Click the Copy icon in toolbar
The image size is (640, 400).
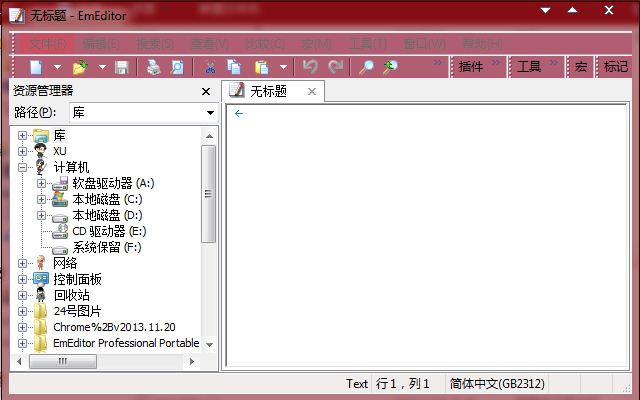pos(234,67)
